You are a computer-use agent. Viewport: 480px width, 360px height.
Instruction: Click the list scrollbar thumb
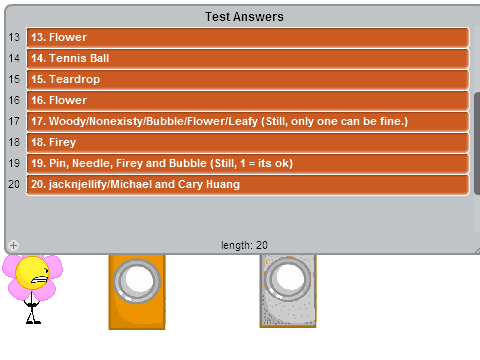(477, 143)
